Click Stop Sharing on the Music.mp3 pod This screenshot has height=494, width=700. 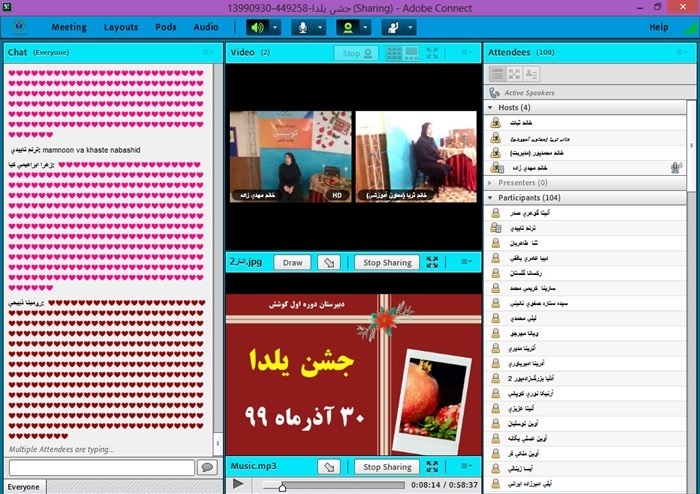pyautogui.click(x=387, y=467)
